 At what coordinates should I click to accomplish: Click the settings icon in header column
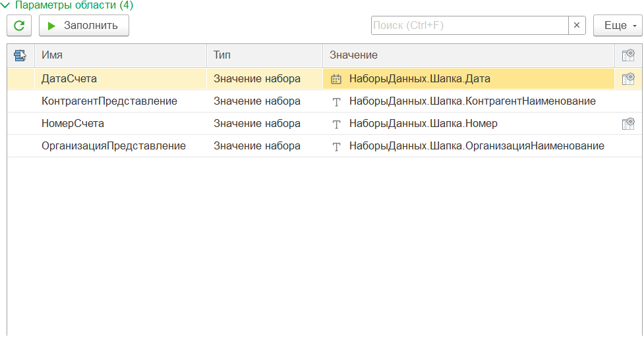[x=628, y=55]
